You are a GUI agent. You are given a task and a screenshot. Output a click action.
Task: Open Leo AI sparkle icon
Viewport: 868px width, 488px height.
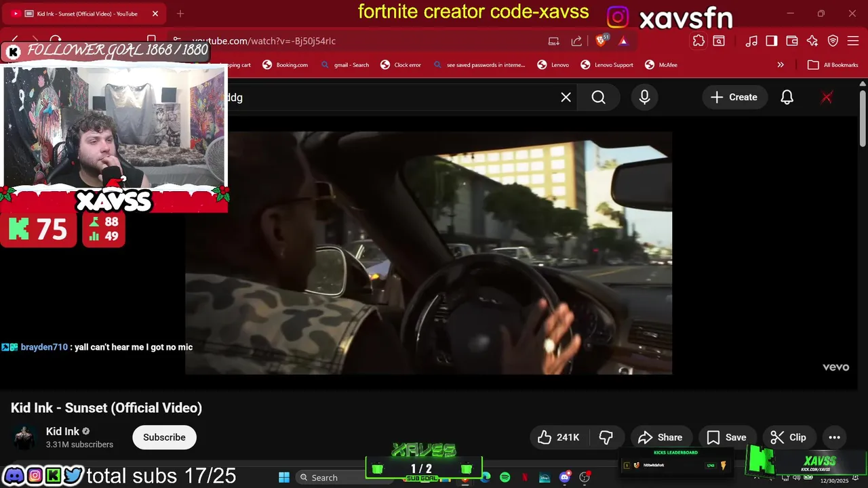(812, 41)
